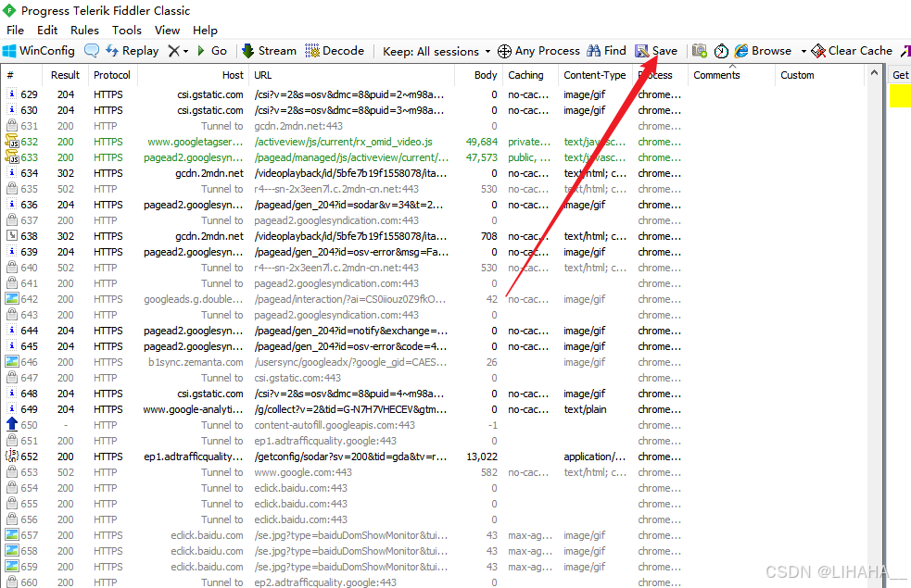
Task: Click redirect icon of session 638
Action: (x=12, y=236)
